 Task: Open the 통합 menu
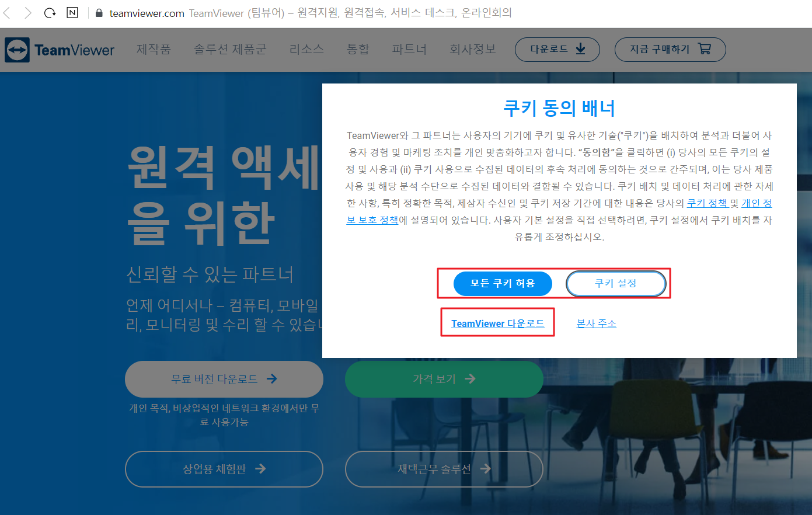tap(358, 49)
